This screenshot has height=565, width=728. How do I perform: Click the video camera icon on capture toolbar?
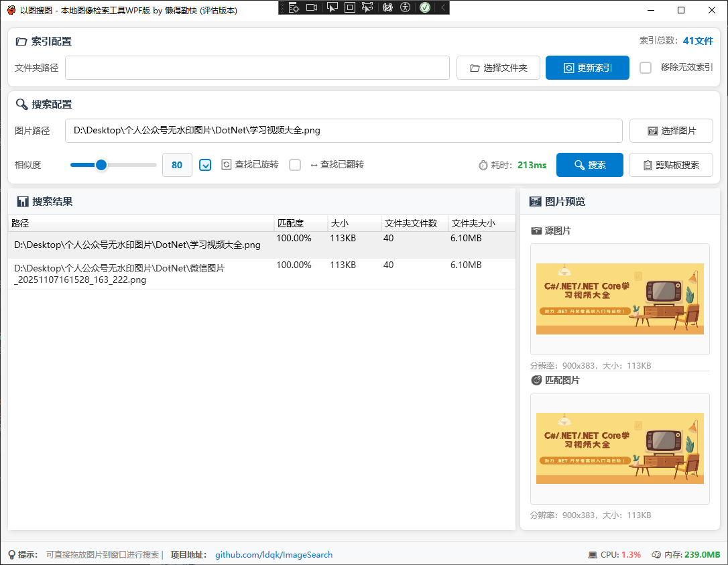click(311, 7)
